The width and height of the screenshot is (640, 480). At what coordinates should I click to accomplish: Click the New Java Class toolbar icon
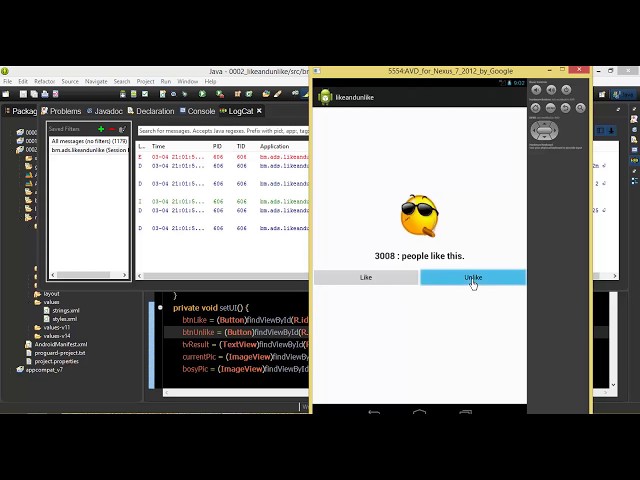coord(249,94)
